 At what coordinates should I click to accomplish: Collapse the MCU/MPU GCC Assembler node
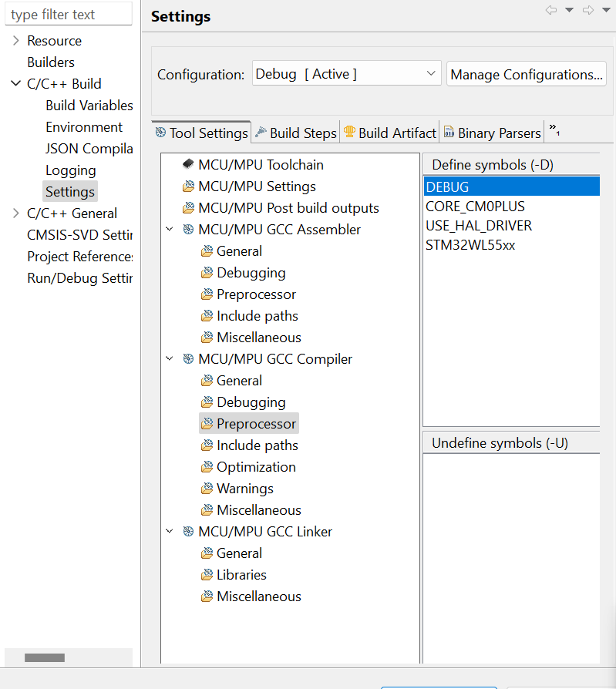(x=170, y=229)
